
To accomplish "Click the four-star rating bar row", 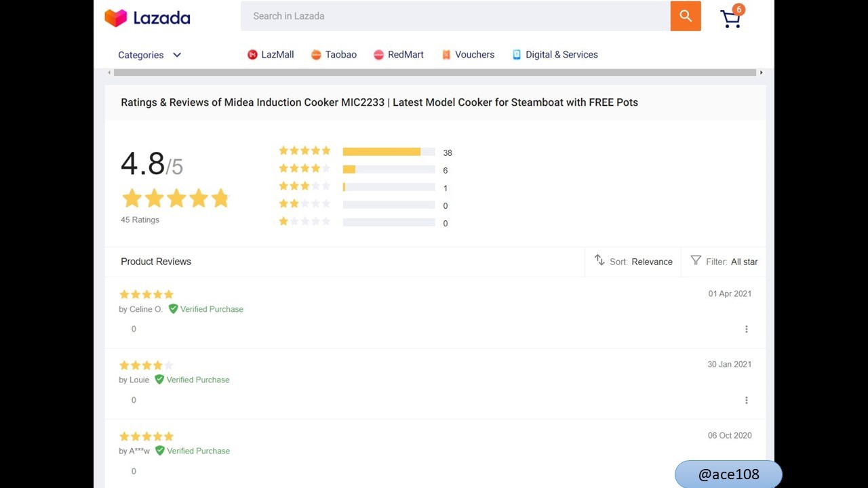I will [365, 169].
